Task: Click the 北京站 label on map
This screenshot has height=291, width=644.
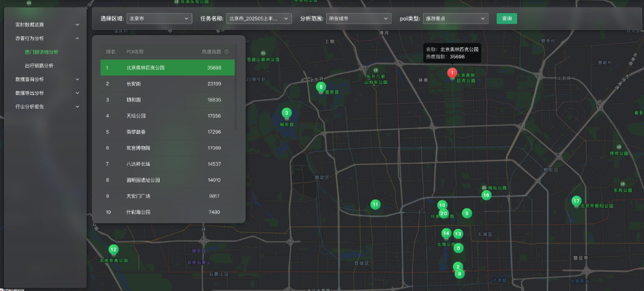Action: coord(501,281)
